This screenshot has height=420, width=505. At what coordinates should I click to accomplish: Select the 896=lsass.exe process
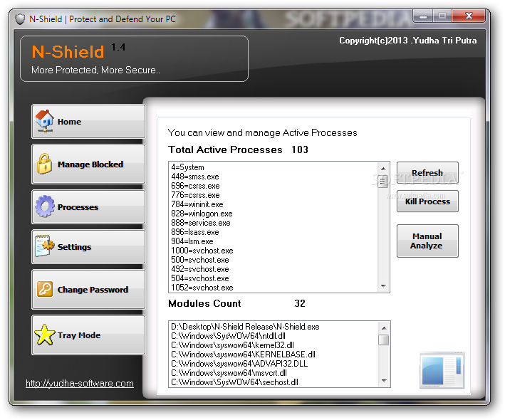pos(274,232)
